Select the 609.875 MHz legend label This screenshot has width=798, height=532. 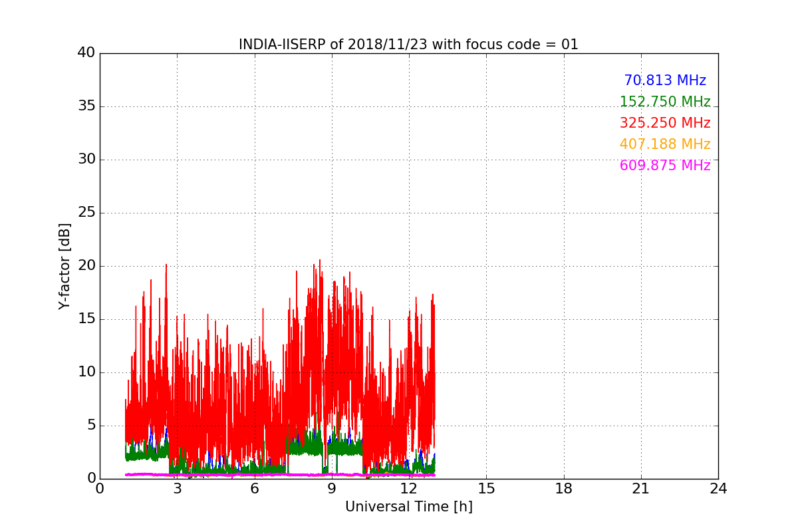(665, 166)
